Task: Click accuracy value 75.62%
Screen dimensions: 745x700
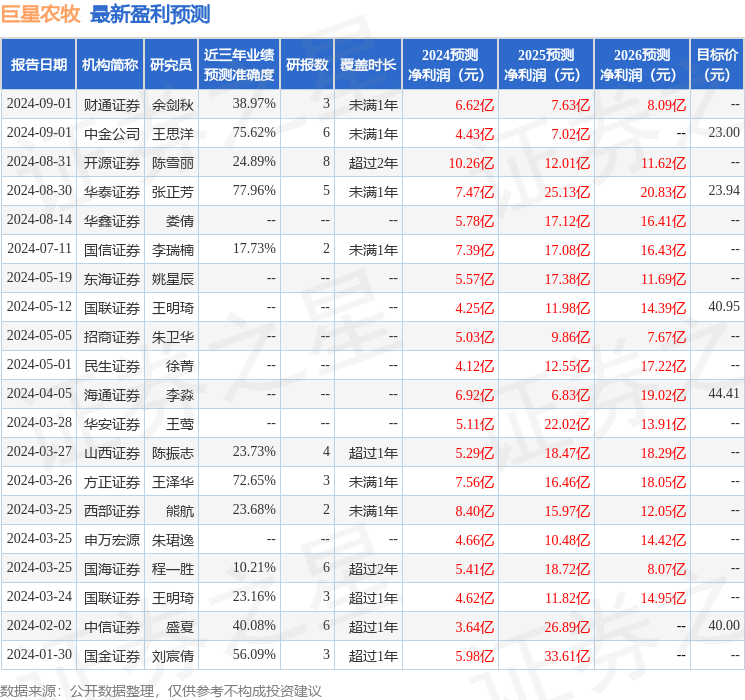Action: tap(254, 133)
